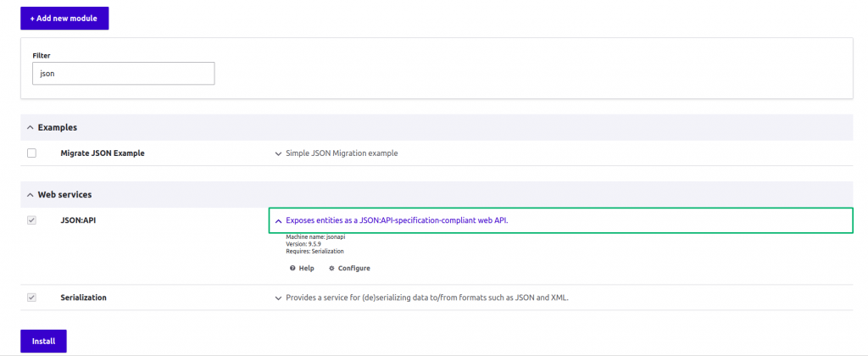
Task: Collapse JSON:API description using up chevron
Action: pos(278,220)
